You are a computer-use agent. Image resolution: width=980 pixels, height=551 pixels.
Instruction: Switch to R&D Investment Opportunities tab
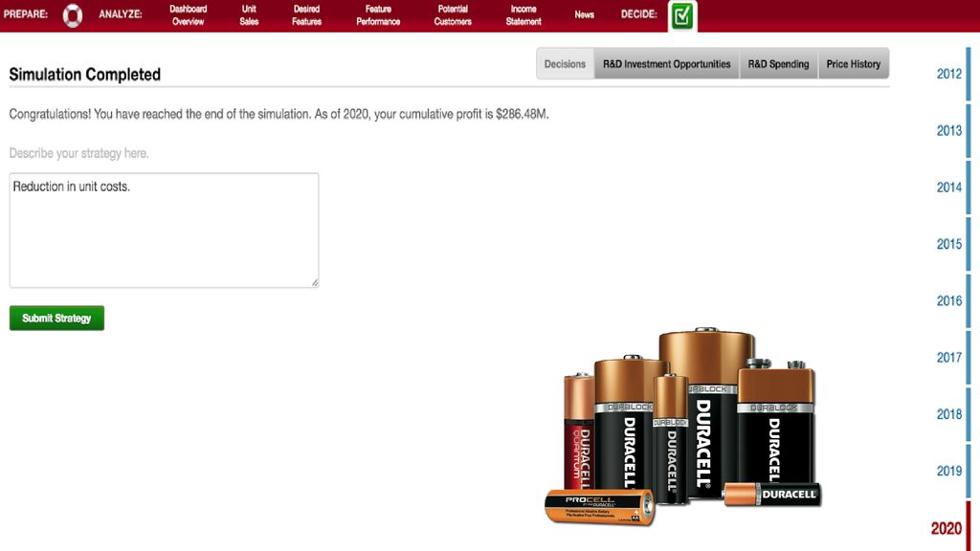[x=666, y=64]
